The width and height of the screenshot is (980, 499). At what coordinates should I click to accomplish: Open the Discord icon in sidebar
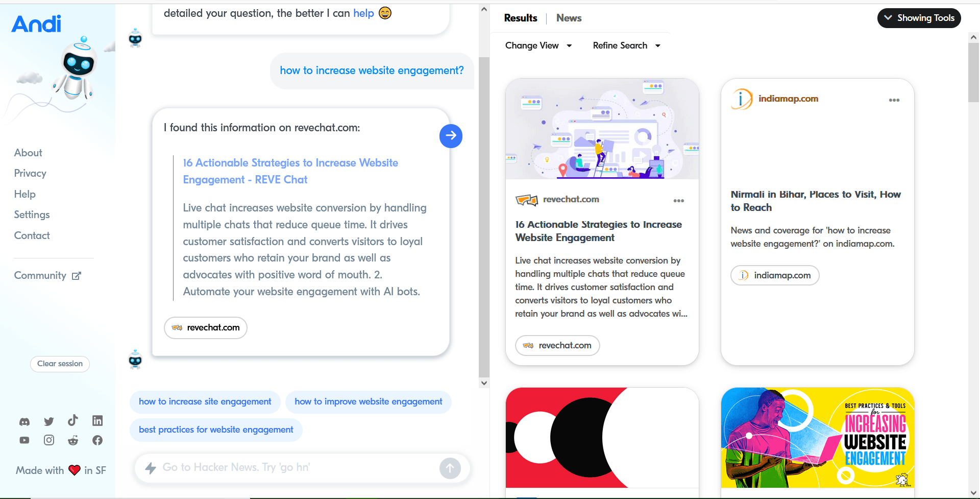click(24, 421)
